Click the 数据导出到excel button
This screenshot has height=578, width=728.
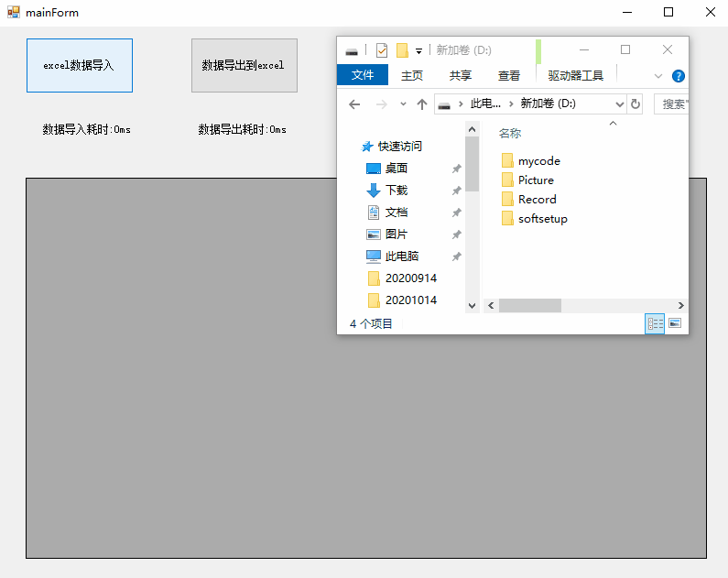tap(244, 65)
